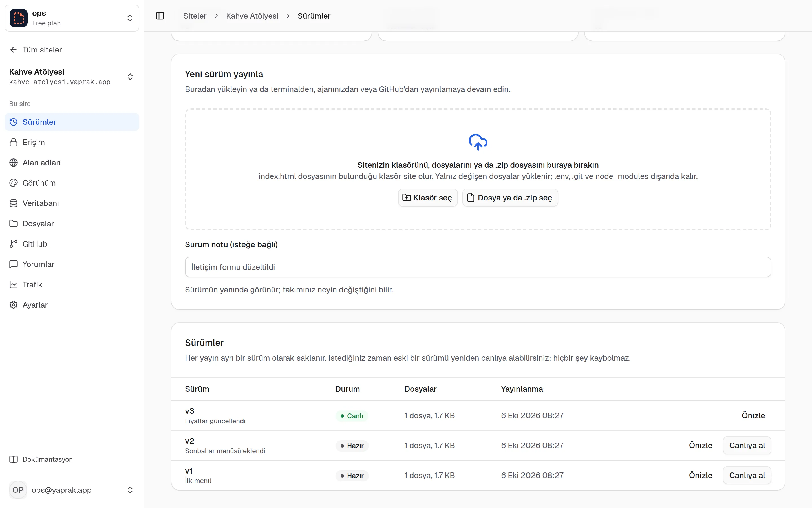Viewport: 812px width, 508px height.
Task: Click the Siteler breadcrumb link
Action: [195, 16]
